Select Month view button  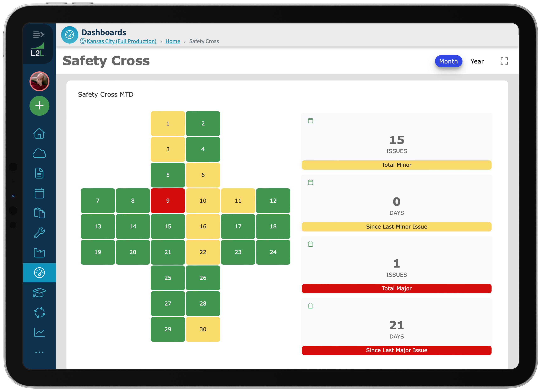[449, 61]
